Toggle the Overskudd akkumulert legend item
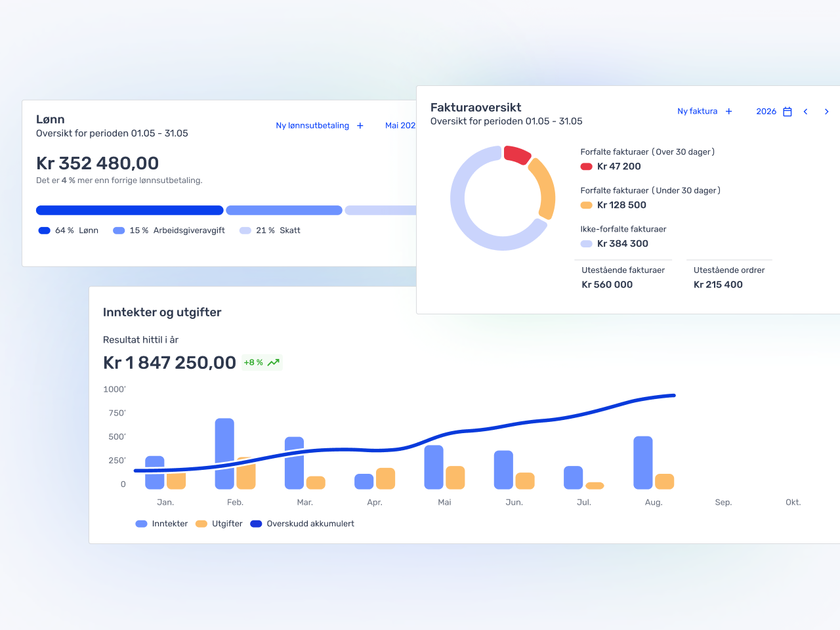This screenshot has height=630, width=840. (x=303, y=524)
